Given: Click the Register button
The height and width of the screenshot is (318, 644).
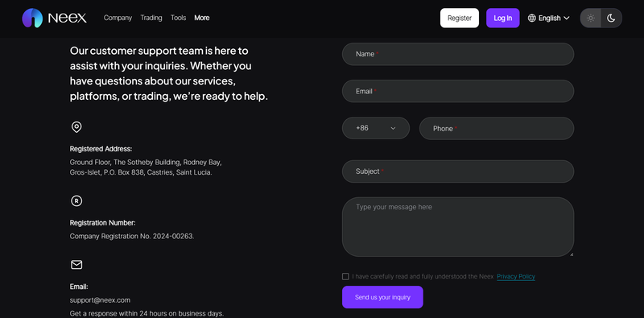Looking at the screenshot, I should [460, 18].
